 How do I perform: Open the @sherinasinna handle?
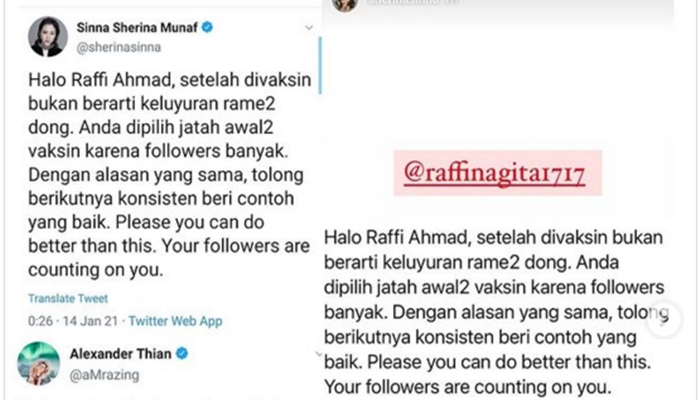119,47
